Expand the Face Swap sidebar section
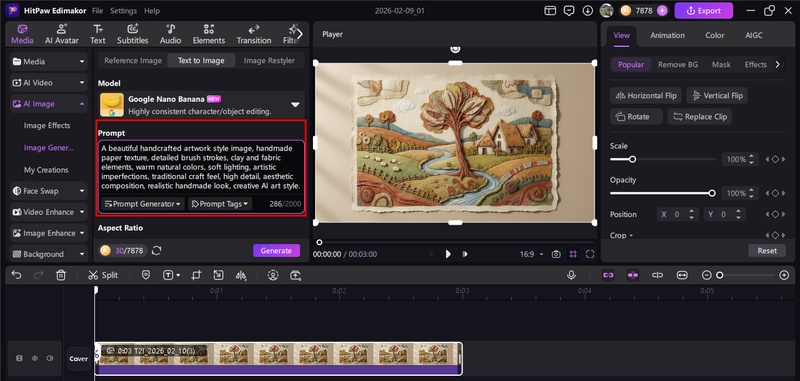The height and width of the screenshot is (381, 800). 49,191
